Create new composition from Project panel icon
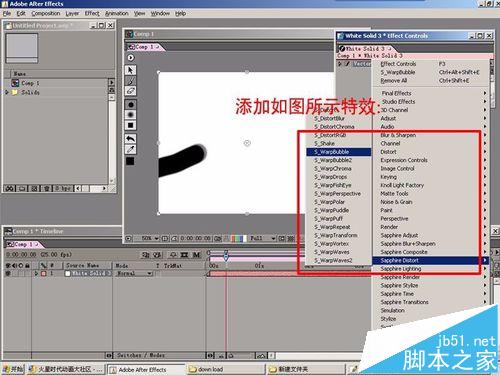This screenshot has height=375, width=500. pos(34,189)
